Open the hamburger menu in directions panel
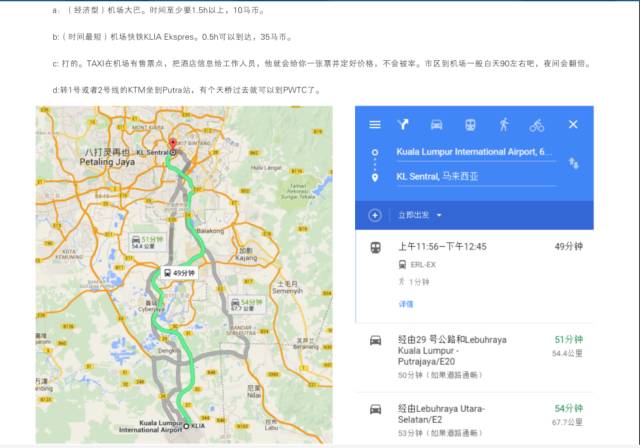 [375, 124]
